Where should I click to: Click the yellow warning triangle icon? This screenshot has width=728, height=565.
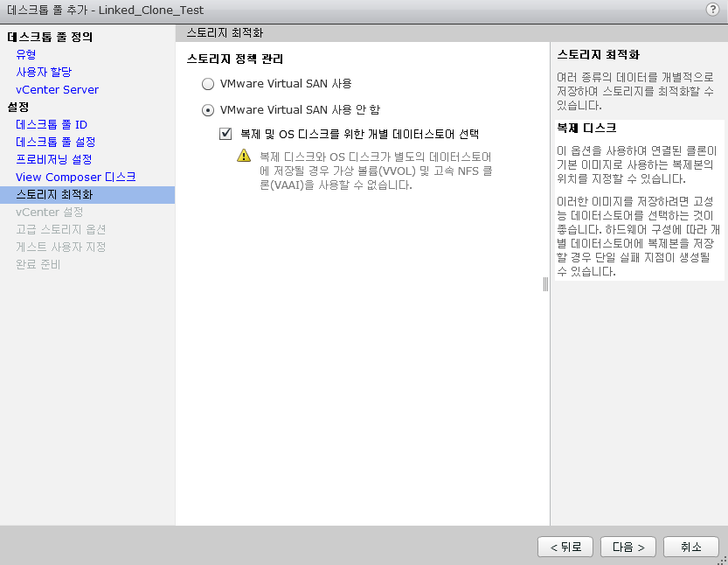244,156
